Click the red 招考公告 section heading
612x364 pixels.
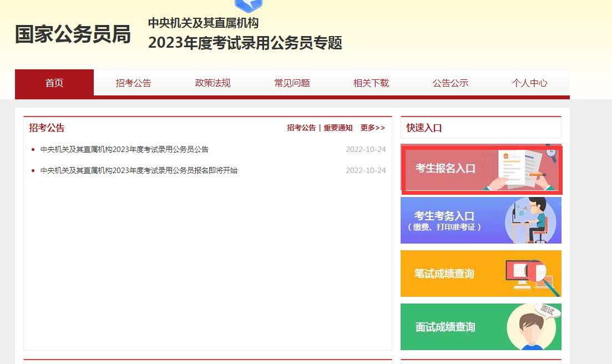(47, 128)
